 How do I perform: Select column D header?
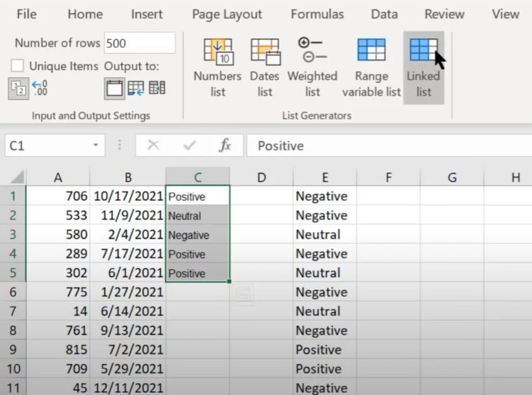point(261,177)
